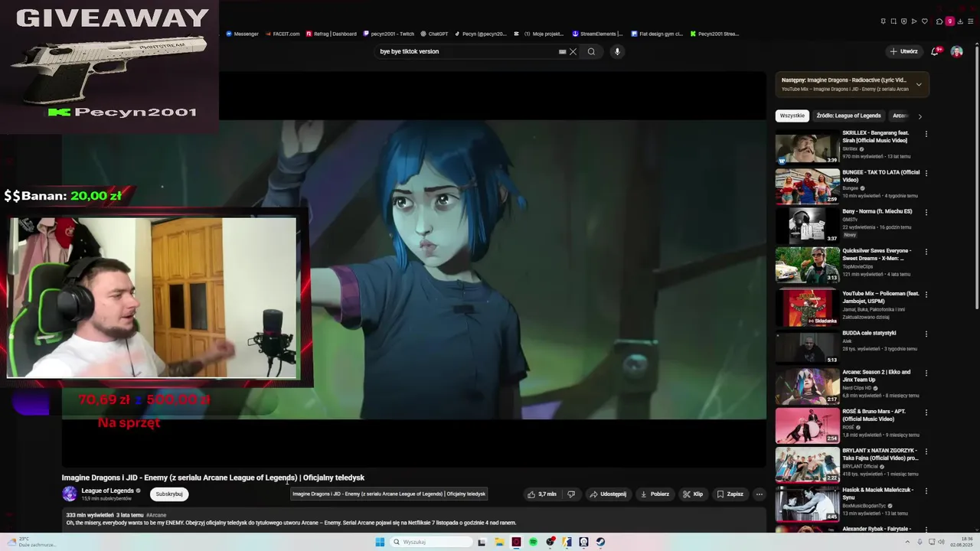Open YouTube Mix – Policeman title

(x=880, y=297)
